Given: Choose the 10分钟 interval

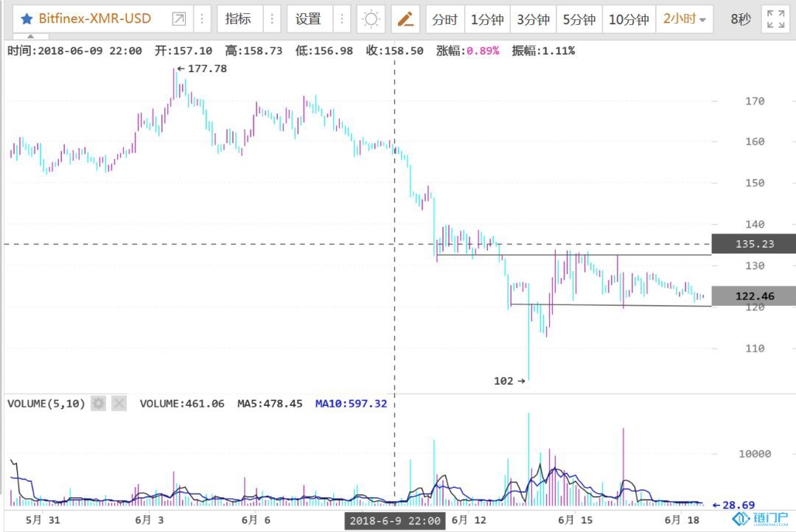Looking at the screenshot, I should [629, 19].
